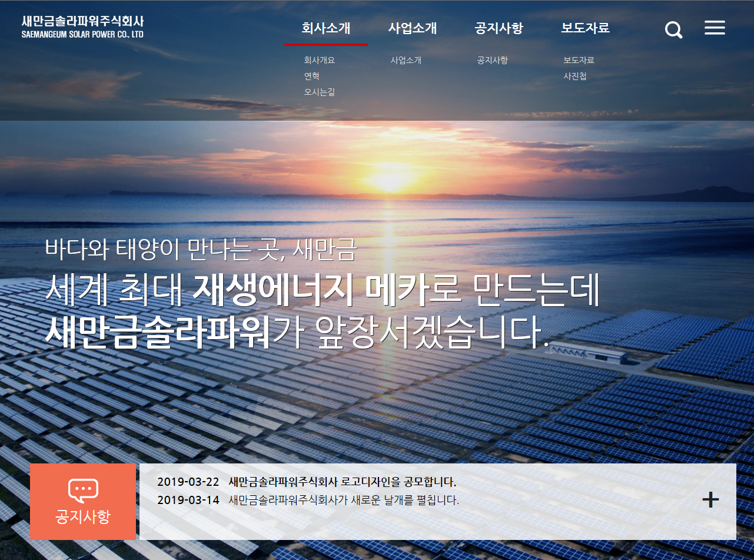Open the hamburger menu icon
Image resolution: width=754 pixels, height=560 pixels.
pyautogui.click(x=715, y=28)
